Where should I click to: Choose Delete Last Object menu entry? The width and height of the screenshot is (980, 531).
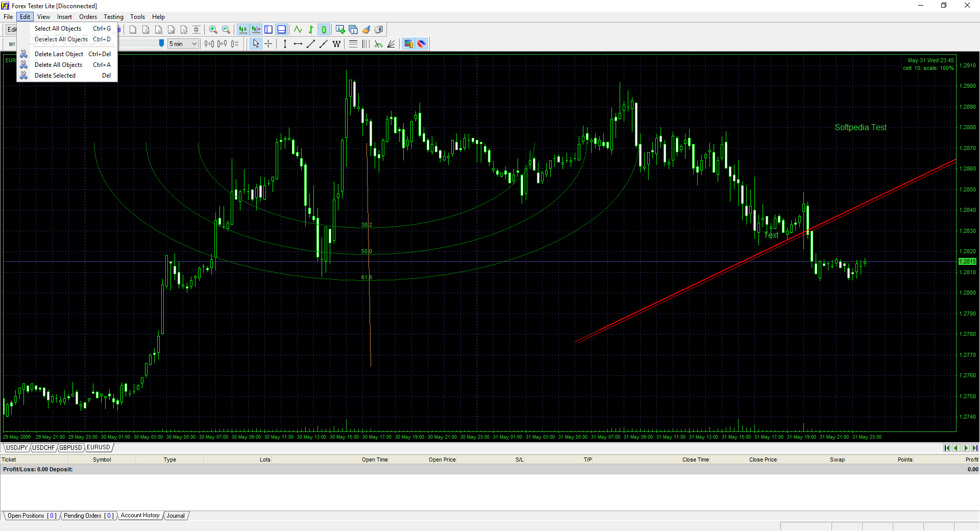[x=67, y=54]
